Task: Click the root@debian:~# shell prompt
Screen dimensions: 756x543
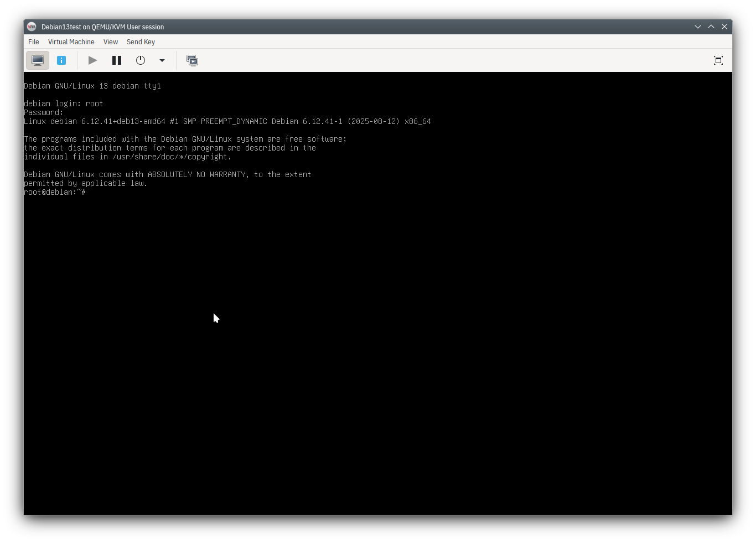Action: click(55, 192)
